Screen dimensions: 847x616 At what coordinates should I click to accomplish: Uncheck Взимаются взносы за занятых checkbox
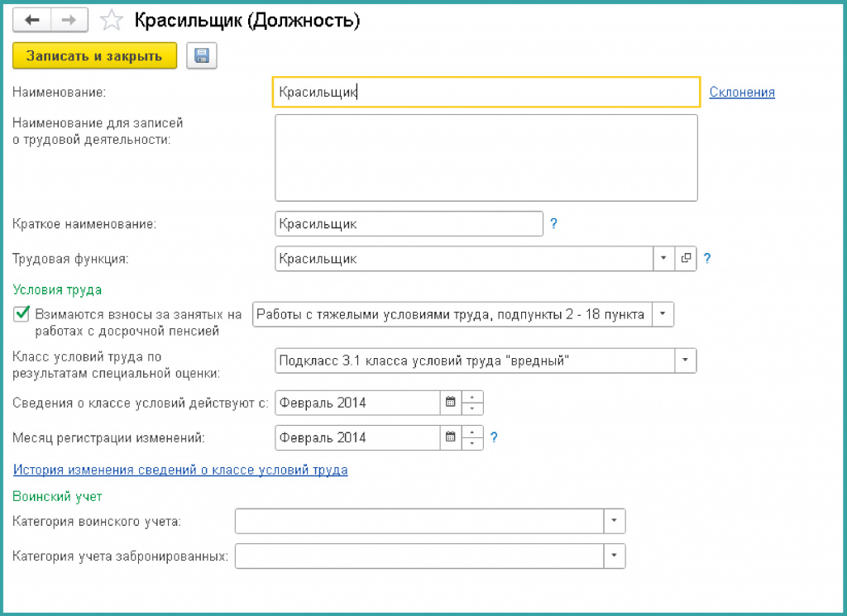(x=22, y=313)
